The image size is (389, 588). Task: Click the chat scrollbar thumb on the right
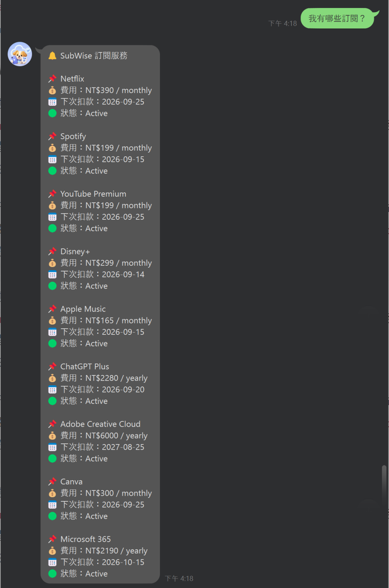384,486
